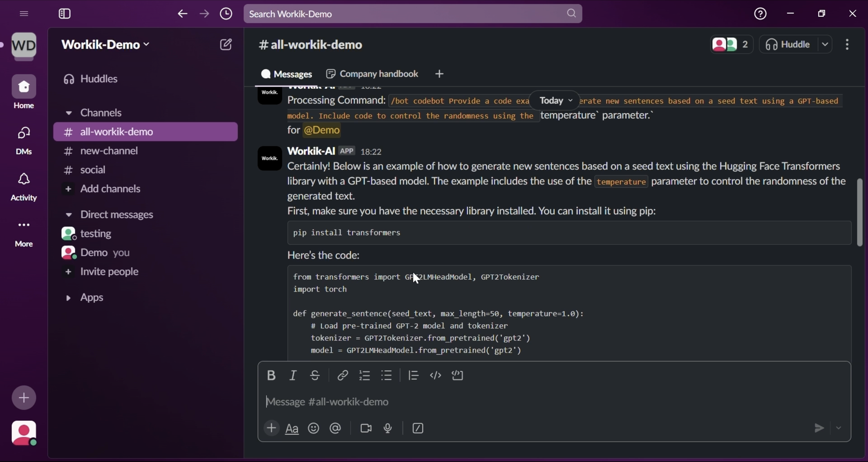Start a new message with the pencil icon

[226, 44]
